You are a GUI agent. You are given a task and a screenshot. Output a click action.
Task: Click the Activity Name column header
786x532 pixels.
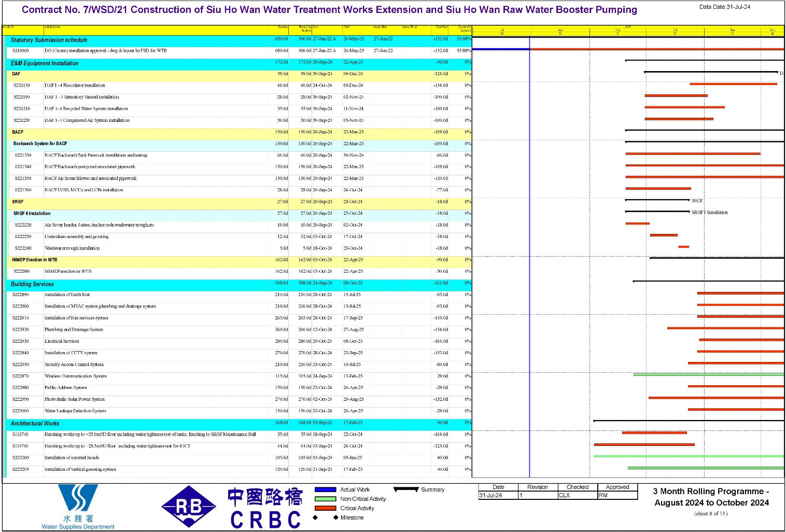tap(52, 27)
